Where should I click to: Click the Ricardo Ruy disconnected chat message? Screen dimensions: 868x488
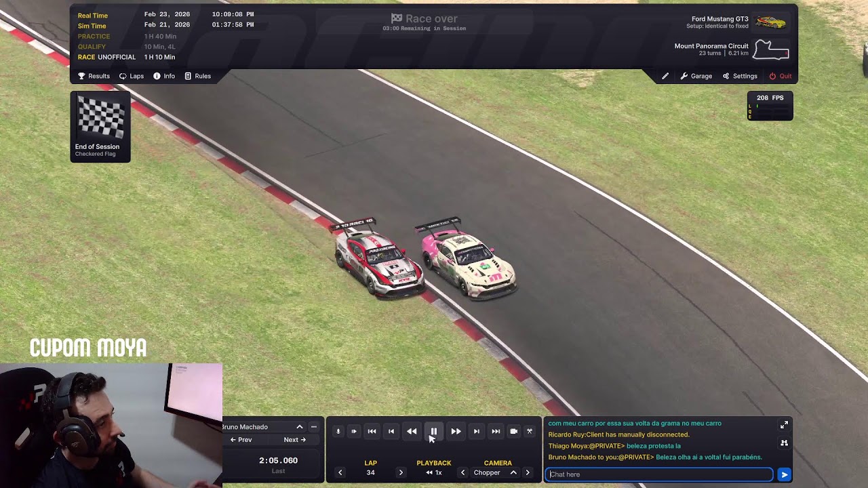pyautogui.click(x=618, y=434)
